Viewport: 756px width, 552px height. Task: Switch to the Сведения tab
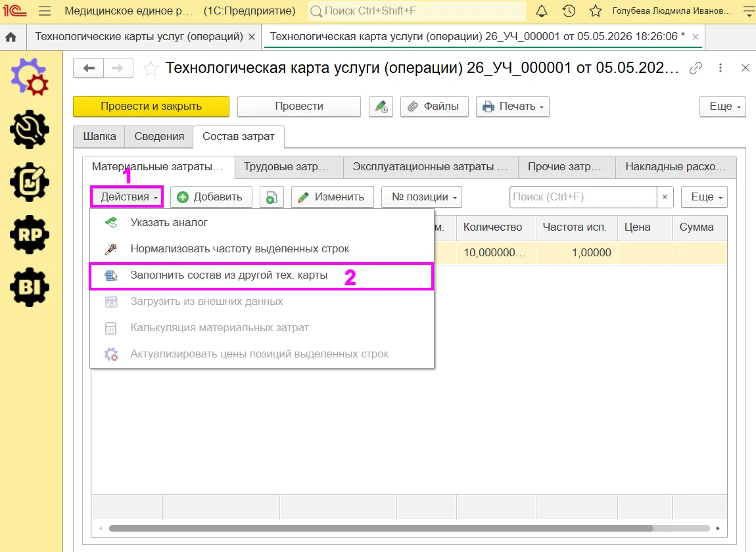[x=159, y=137]
